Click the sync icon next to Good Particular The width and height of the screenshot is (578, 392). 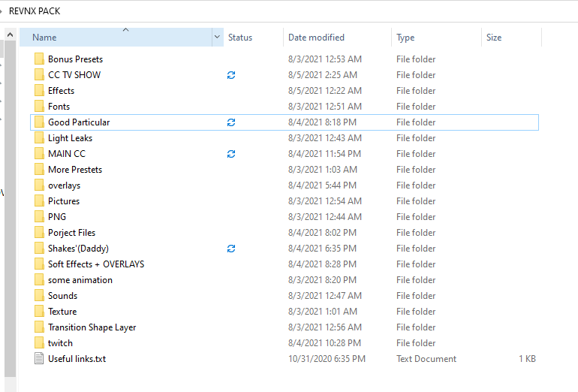[x=231, y=122]
